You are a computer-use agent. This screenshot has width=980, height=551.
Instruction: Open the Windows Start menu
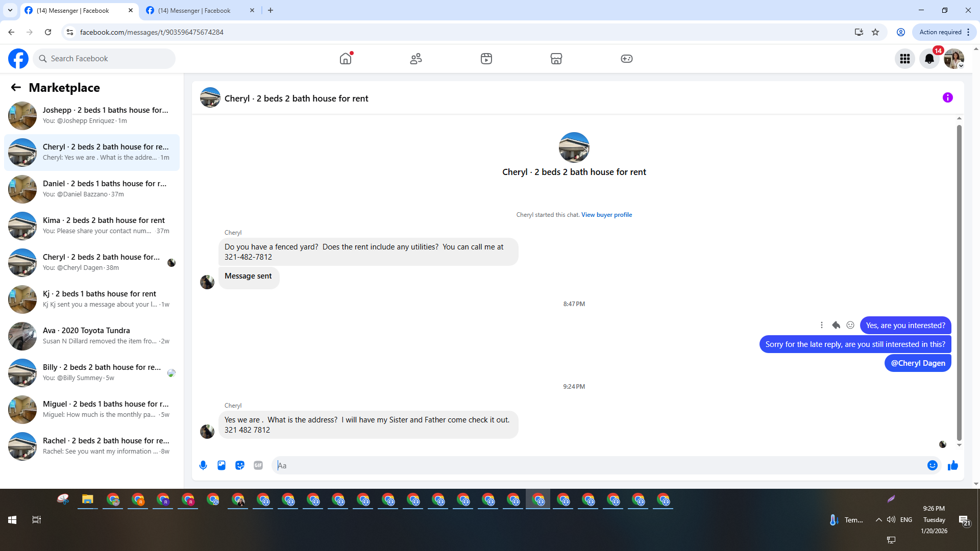(x=12, y=520)
